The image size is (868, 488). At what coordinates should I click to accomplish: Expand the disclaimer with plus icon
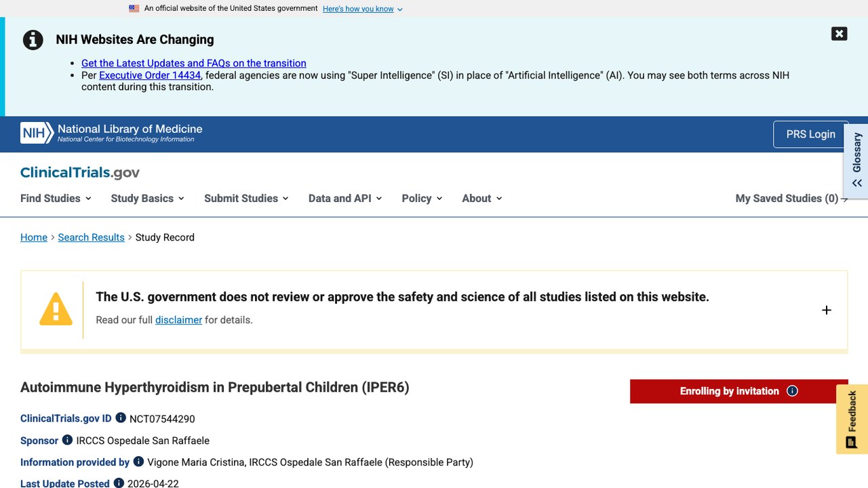[826, 310]
